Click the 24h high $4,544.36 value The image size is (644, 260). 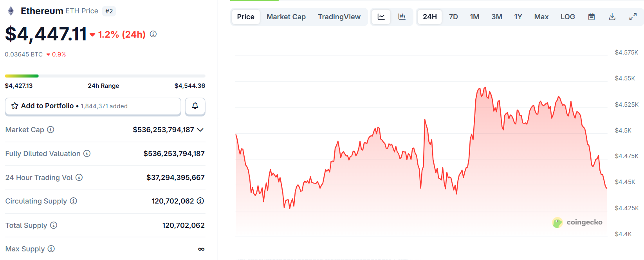[x=190, y=86]
